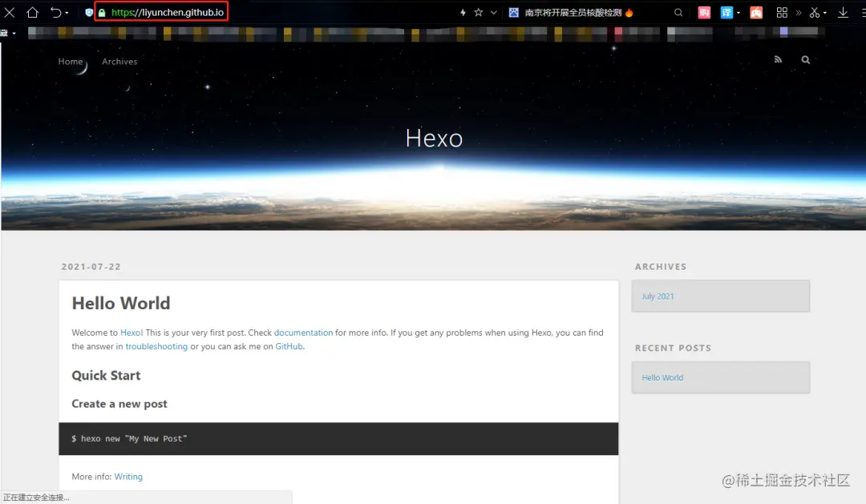Screen dimensions: 866x504
Task: Click the Create a new post heading
Action: 119,404
